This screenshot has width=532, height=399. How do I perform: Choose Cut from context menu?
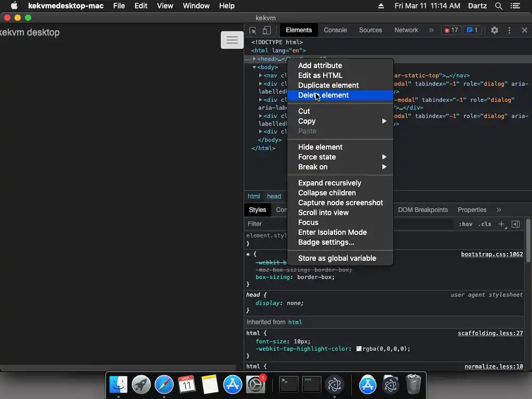pos(340,111)
